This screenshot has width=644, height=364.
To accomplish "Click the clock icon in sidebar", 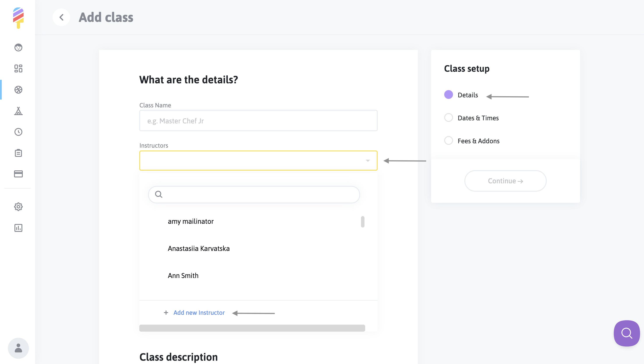I will tap(18, 132).
